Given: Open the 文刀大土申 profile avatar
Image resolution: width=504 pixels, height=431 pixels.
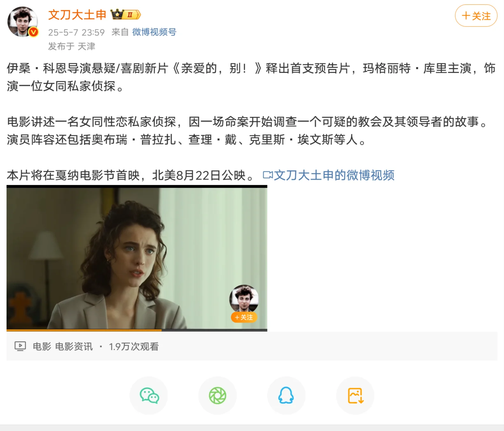Looking at the screenshot, I should click(x=22, y=22).
